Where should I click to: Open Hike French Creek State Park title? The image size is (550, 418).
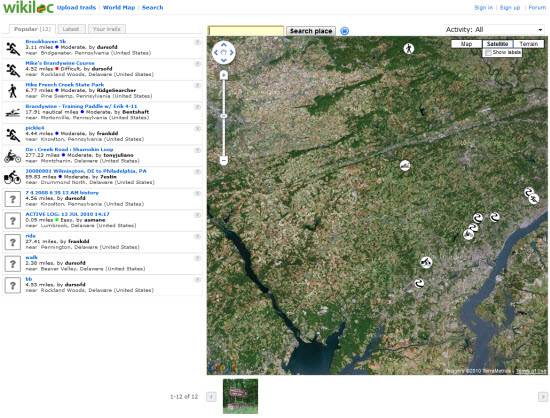(x=65, y=85)
